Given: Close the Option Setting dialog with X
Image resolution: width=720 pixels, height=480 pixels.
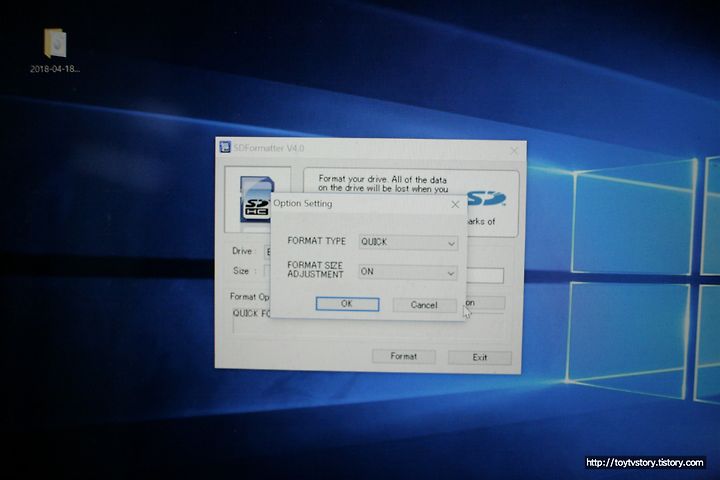Looking at the screenshot, I should tap(455, 204).
